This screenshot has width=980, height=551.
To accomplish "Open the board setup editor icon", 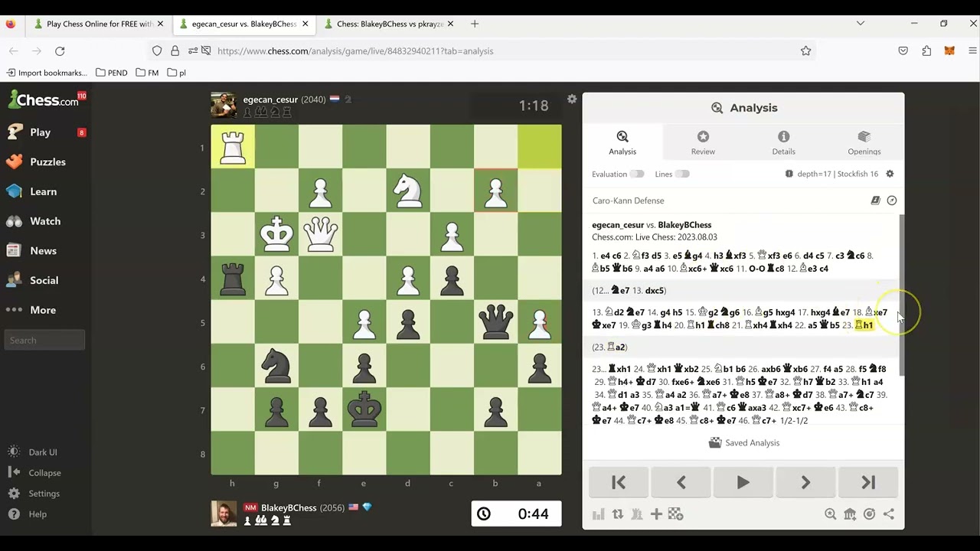I will tap(675, 514).
